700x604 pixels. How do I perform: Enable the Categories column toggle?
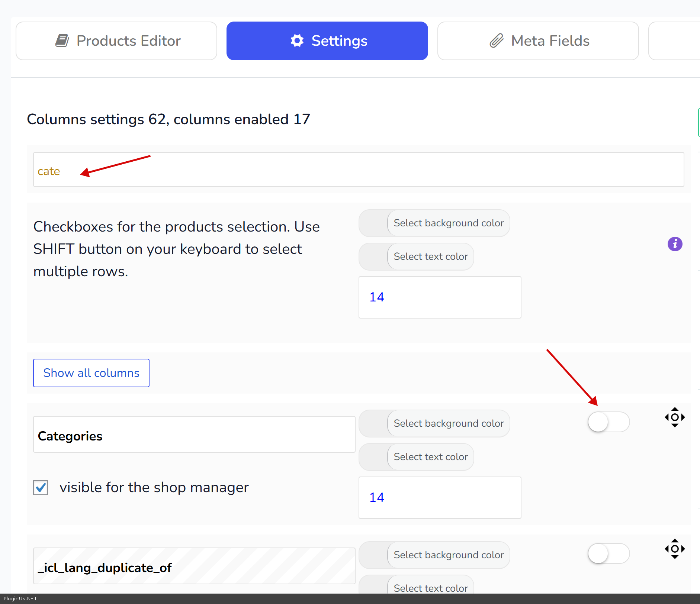click(609, 422)
